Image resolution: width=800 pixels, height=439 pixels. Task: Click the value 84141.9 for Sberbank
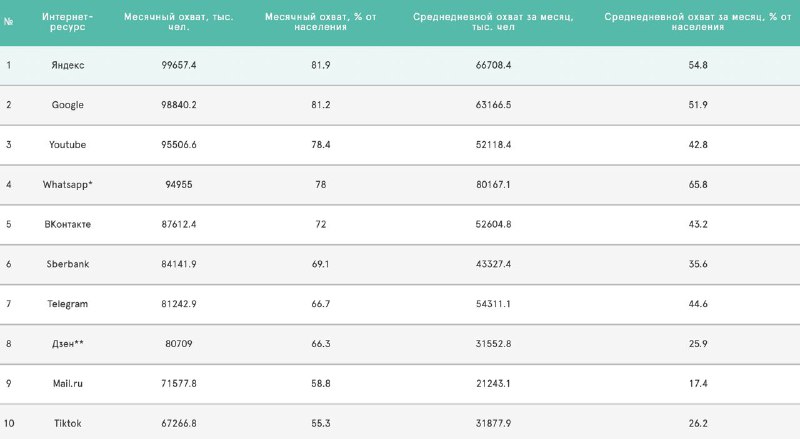point(179,264)
